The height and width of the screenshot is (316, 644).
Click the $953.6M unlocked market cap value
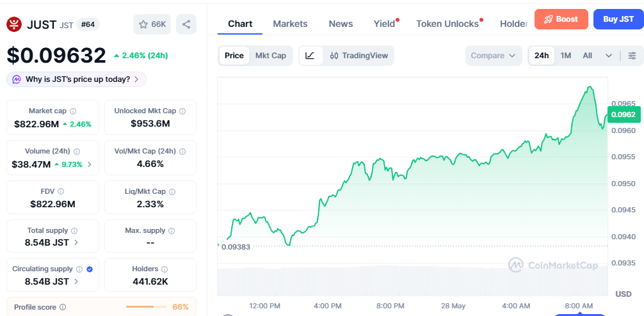pos(150,124)
